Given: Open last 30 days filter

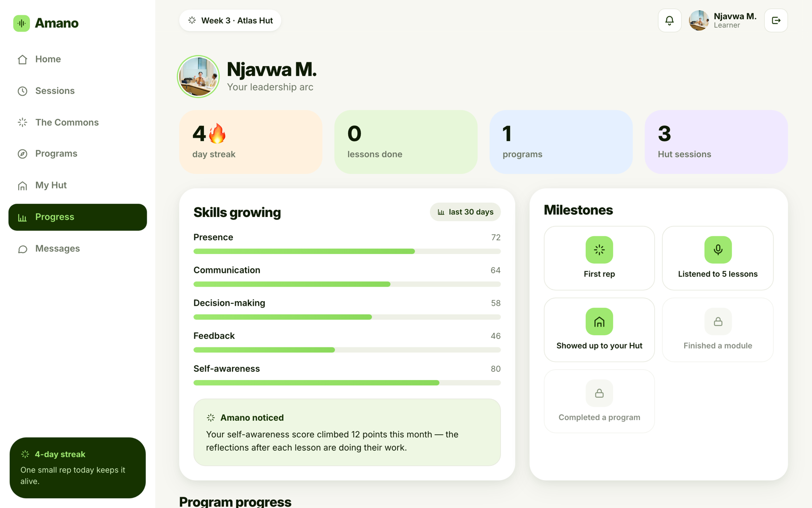Looking at the screenshot, I should coord(465,212).
